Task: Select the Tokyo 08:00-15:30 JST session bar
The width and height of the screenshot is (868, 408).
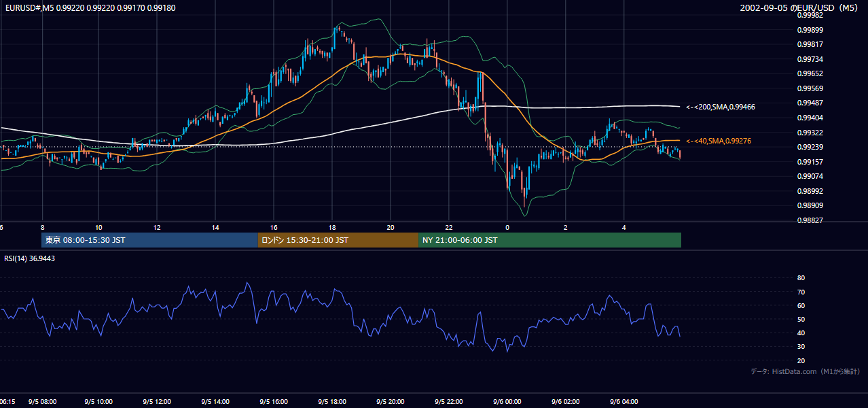Action: pos(149,240)
